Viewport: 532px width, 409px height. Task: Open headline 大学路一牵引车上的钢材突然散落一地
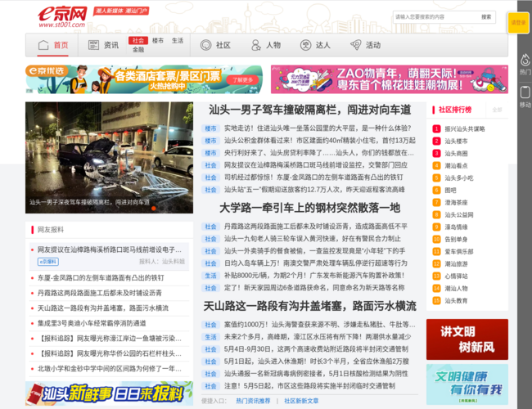[309, 208]
